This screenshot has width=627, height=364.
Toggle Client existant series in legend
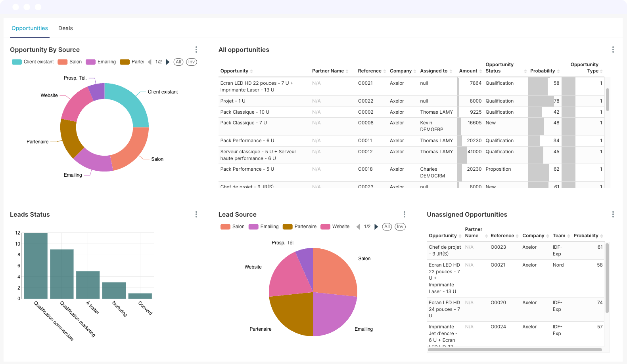pyautogui.click(x=33, y=62)
